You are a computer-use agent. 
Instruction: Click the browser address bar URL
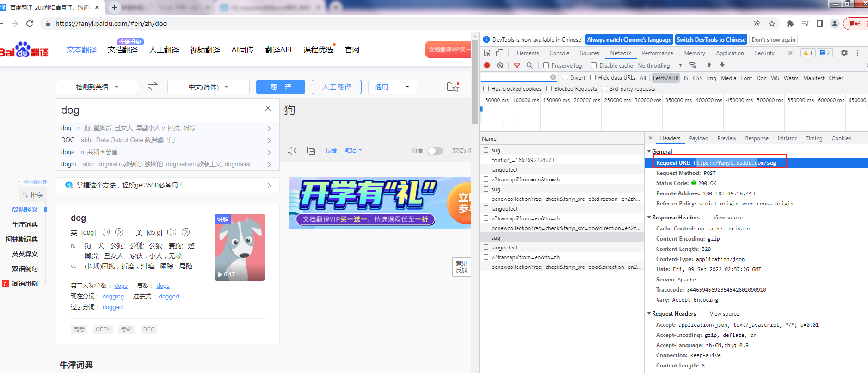tap(111, 24)
